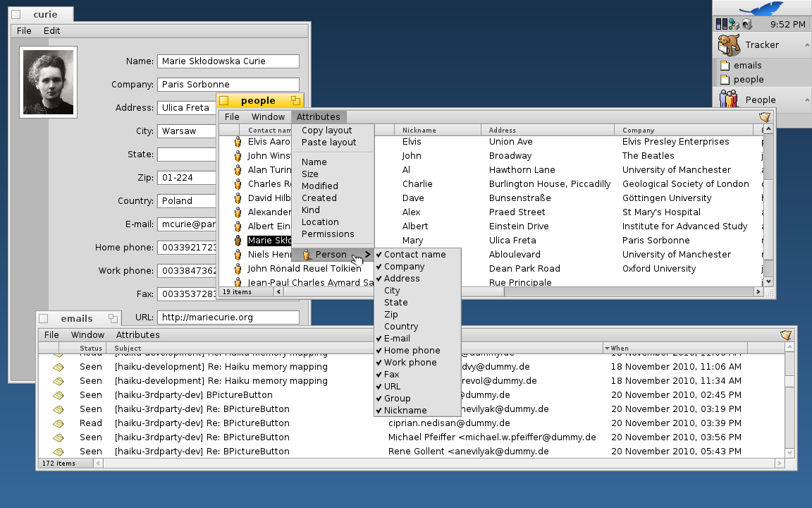This screenshot has width=812, height=508.
Task: Click the emails window title tab
Action: click(x=76, y=319)
